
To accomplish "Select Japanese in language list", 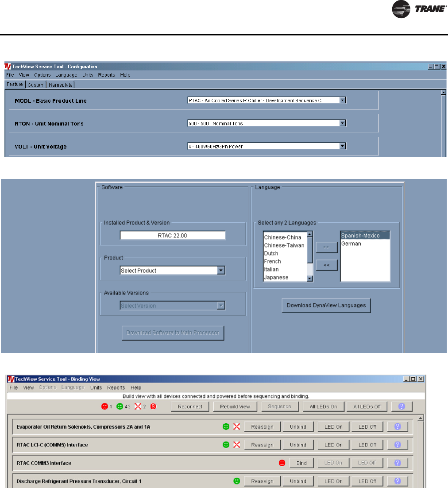I will (276, 278).
